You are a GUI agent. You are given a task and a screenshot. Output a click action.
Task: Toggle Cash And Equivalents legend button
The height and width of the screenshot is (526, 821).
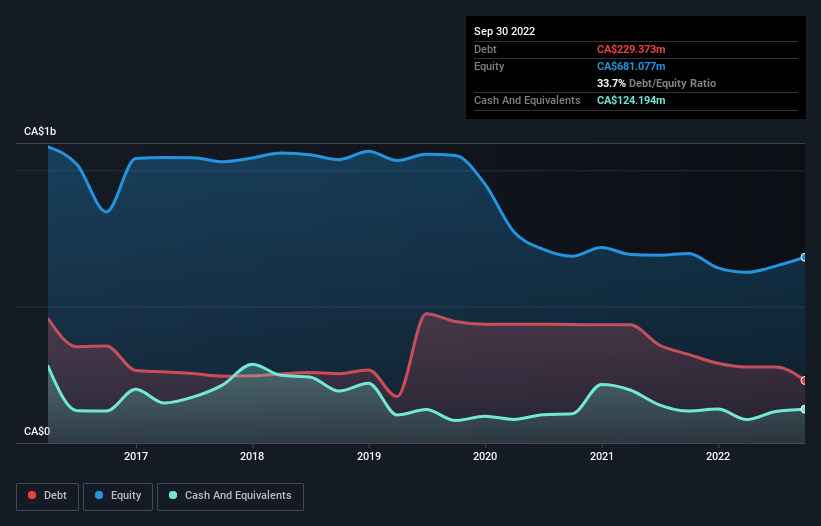pyautogui.click(x=230, y=496)
